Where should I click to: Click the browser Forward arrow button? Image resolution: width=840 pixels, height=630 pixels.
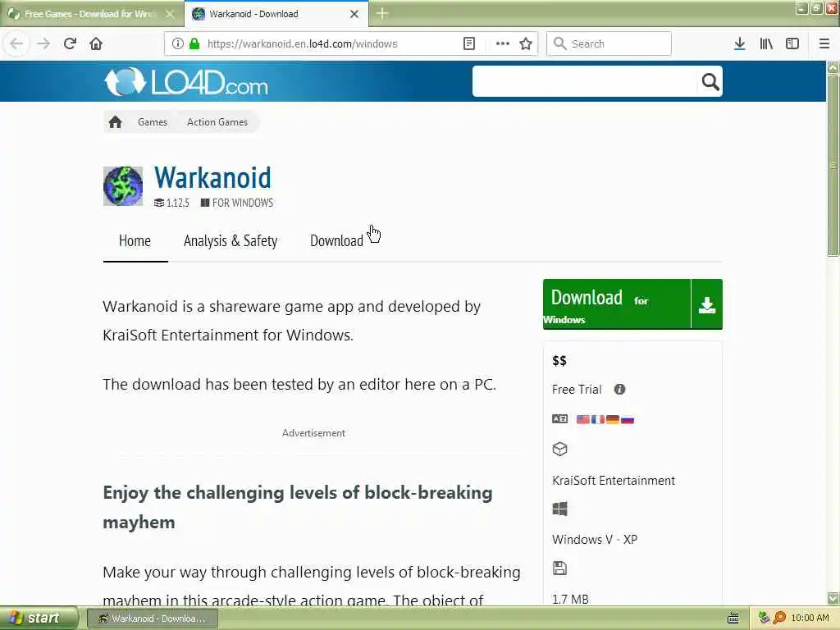point(43,43)
